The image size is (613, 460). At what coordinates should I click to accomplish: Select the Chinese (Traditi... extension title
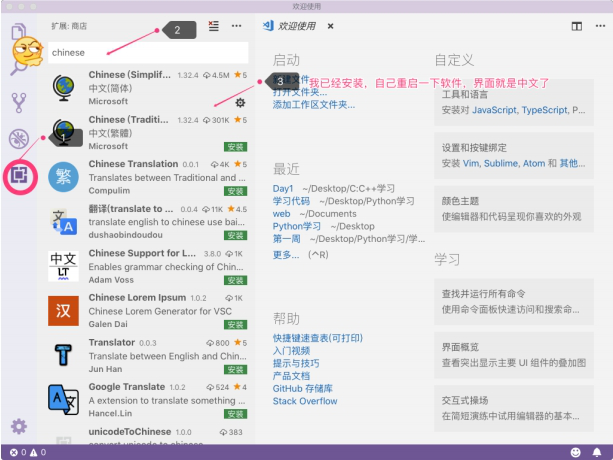pyautogui.click(x=129, y=120)
